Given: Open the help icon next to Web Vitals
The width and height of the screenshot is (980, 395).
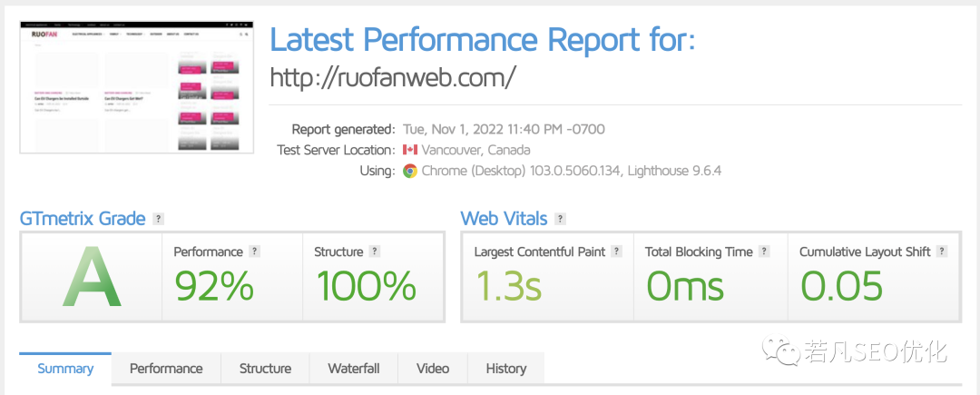Looking at the screenshot, I should [561, 219].
